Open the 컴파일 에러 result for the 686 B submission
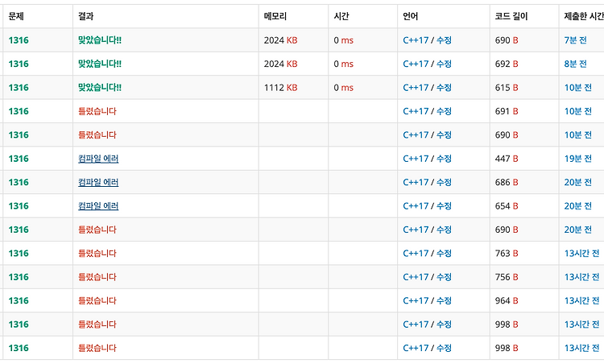 98,182
